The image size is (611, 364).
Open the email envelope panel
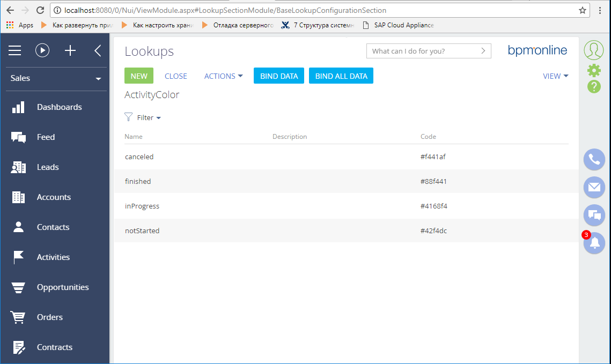(594, 187)
